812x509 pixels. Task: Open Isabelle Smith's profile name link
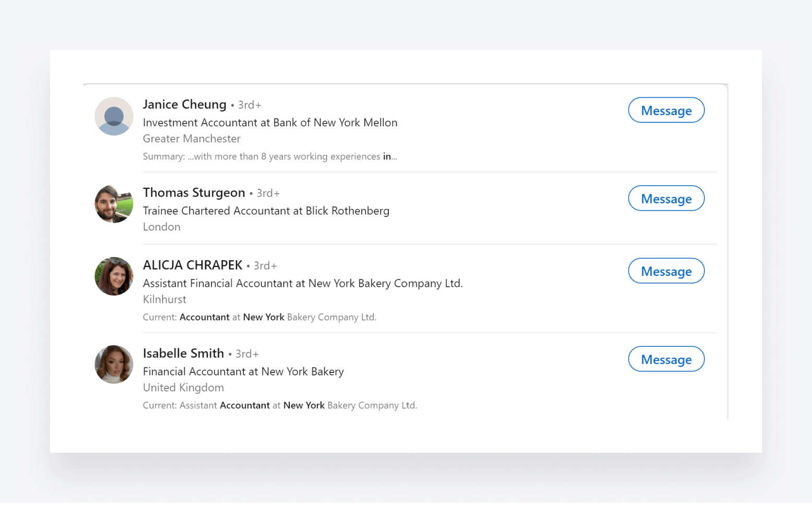pos(184,353)
